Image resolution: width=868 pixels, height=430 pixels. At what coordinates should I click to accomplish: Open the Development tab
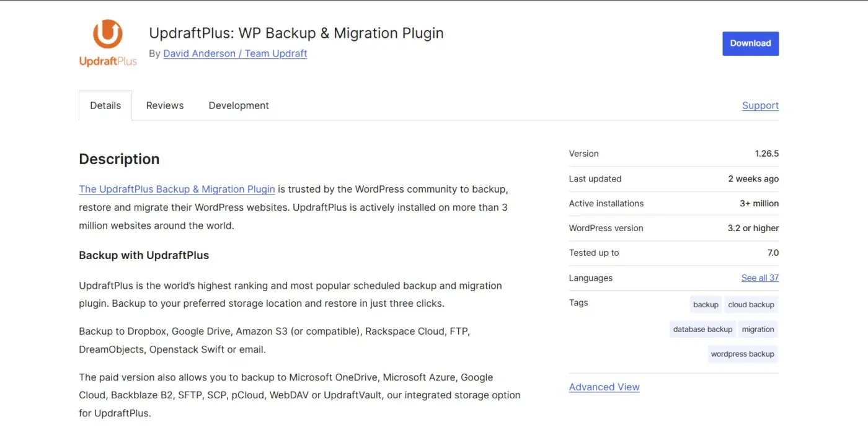point(239,105)
